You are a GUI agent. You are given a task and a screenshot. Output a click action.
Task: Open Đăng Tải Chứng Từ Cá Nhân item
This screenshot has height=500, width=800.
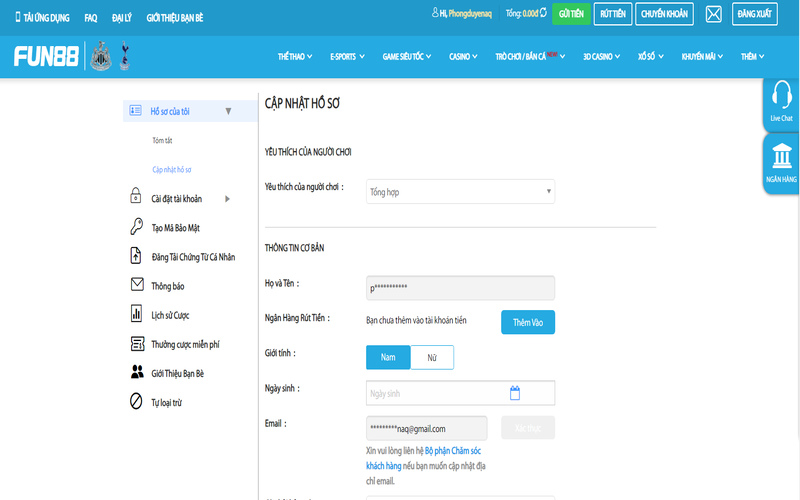pos(193,257)
